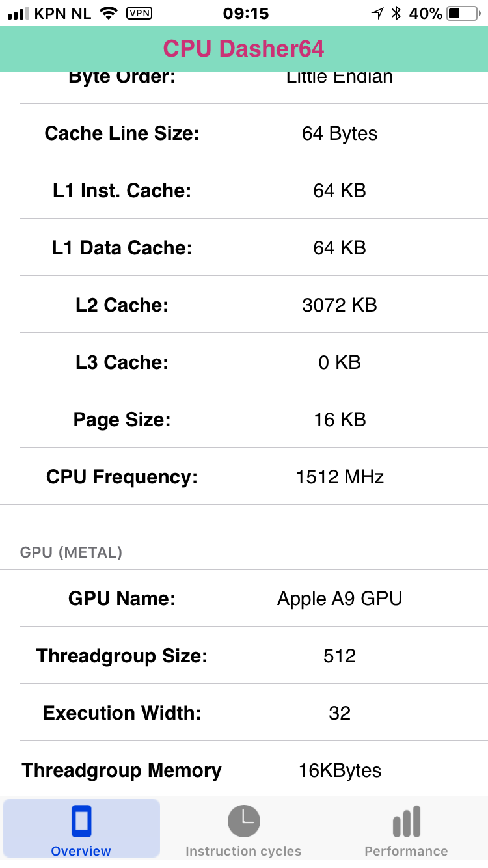
Task: Open Instruction cycles clock icon
Action: pyautogui.click(x=243, y=821)
